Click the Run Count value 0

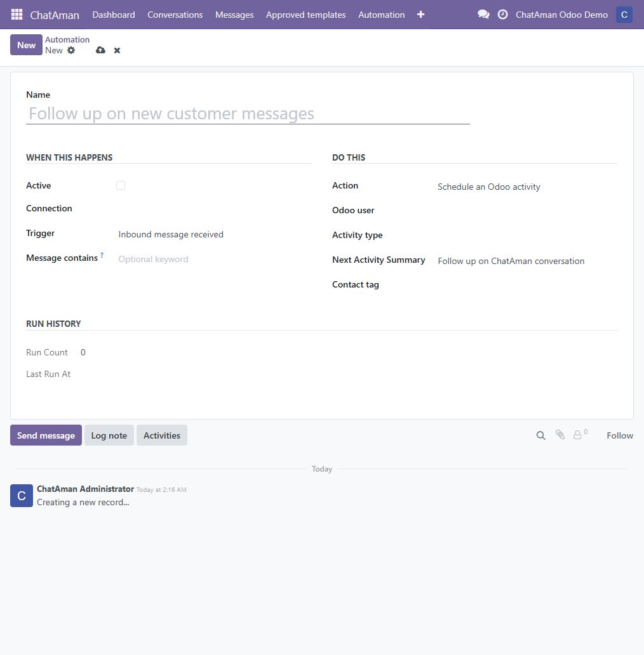(83, 352)
